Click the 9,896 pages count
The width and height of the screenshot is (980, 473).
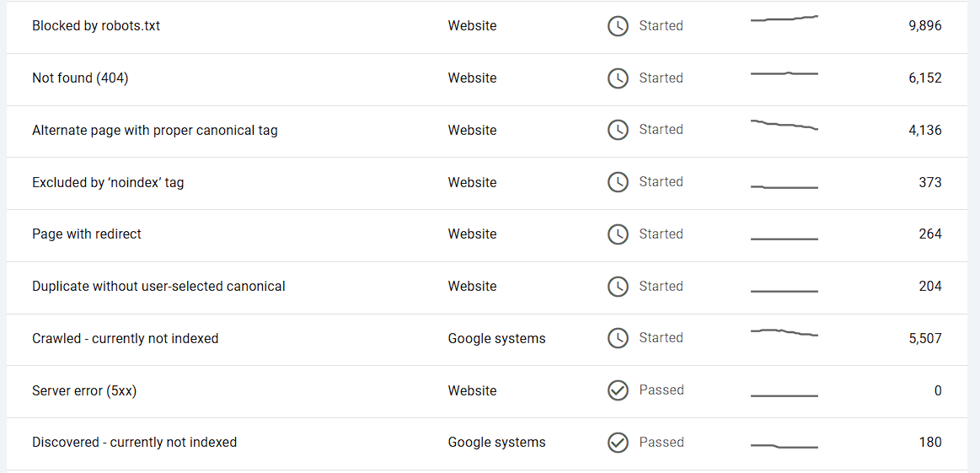click(924, 26)
